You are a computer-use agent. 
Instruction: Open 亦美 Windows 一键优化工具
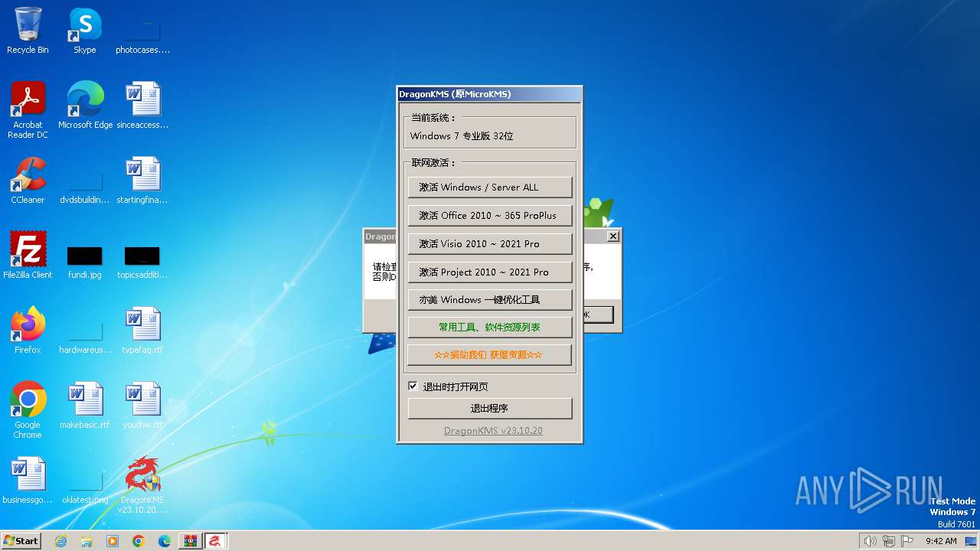coord(490,299)
